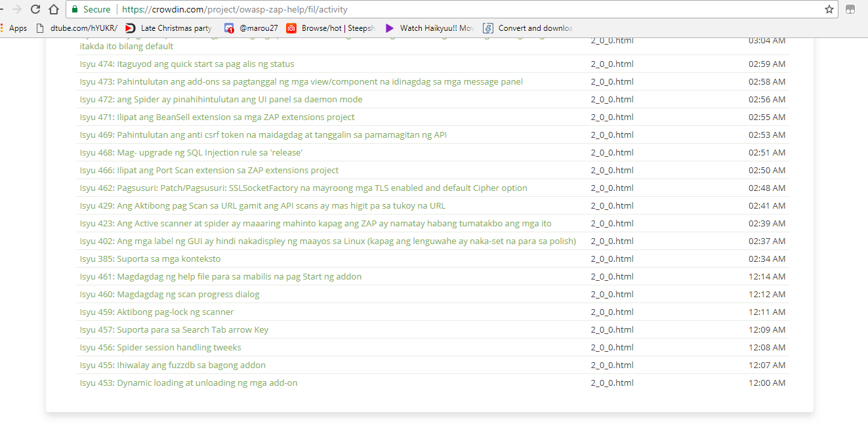Reload the page with refresh icon
Viewport: 868px width, 437px height.
tap(35, 9)
